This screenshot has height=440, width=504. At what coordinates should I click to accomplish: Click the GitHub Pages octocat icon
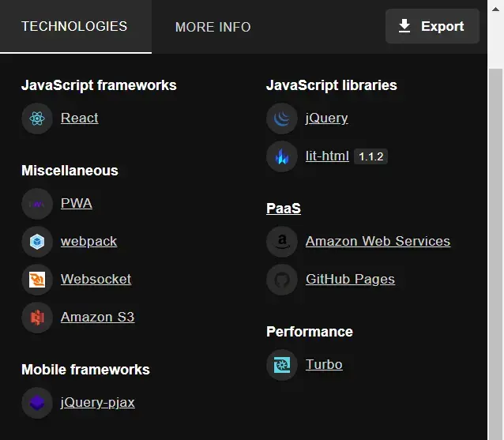(281, 280)
